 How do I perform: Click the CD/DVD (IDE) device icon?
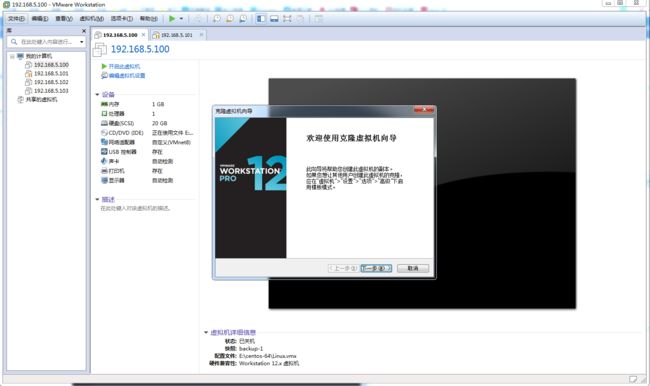[104, 133]
